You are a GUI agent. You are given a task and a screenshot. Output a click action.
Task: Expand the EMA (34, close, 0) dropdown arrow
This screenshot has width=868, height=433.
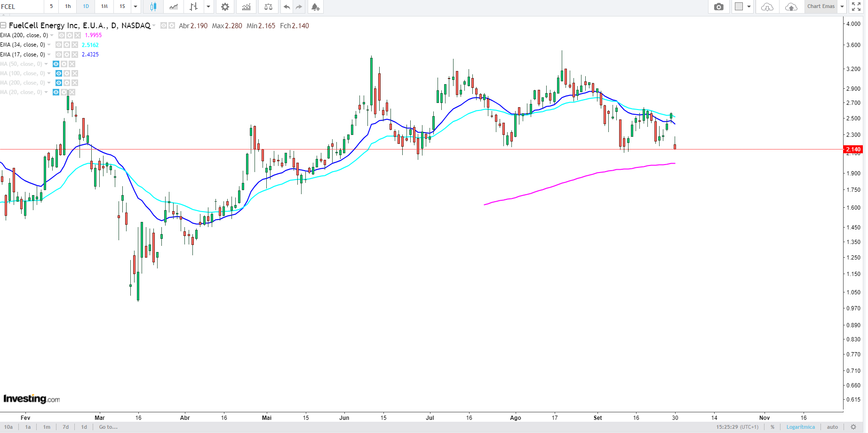[x=49, y=45]
